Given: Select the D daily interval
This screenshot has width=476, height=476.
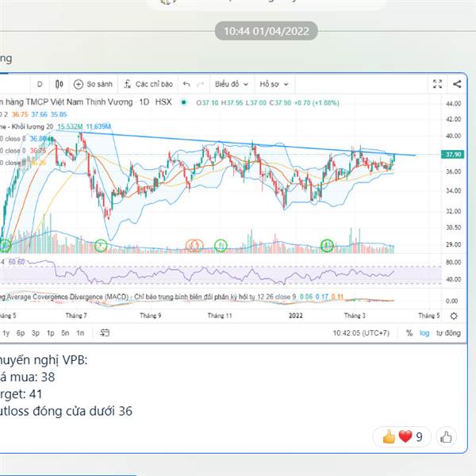Looking at the screenshot, I should pos(40,84).
